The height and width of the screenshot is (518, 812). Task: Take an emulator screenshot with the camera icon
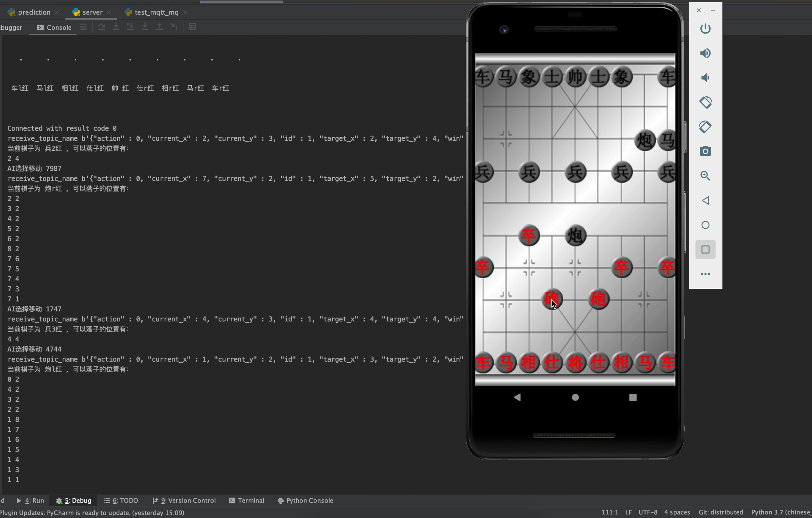(705, 151)
